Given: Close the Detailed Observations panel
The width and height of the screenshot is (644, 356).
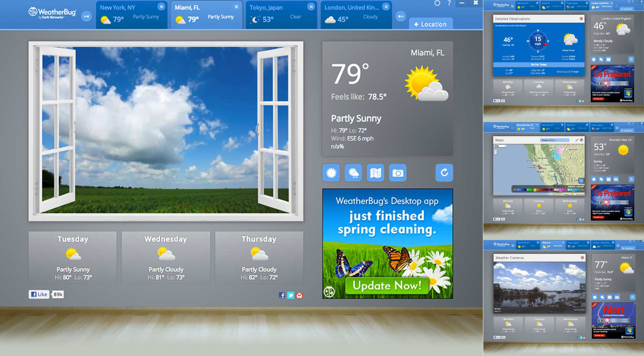Looking at the screenshot, I should (x=582, y=19).
